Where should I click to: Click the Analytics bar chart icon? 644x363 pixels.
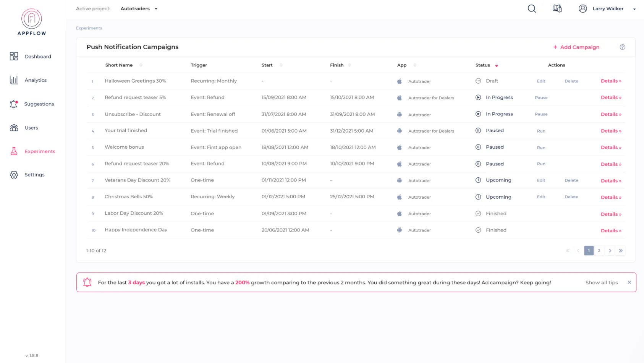pyautogui.click(x=14, y=80)
